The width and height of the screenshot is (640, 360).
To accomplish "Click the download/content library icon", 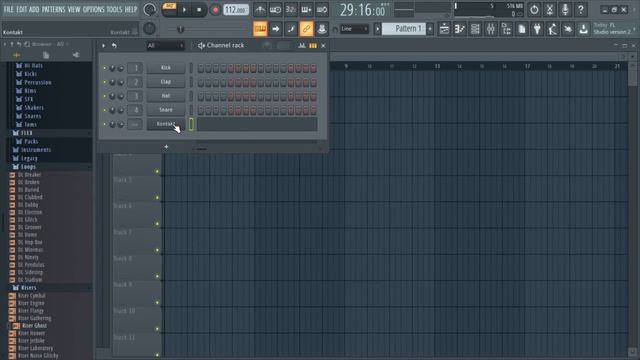I will coord(584,29).
